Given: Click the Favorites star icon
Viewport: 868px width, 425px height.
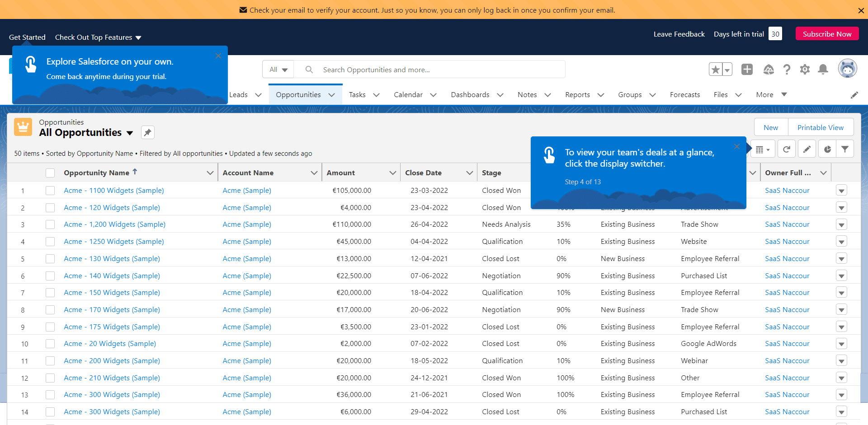Looking at the screenshot, I should 716,70.
